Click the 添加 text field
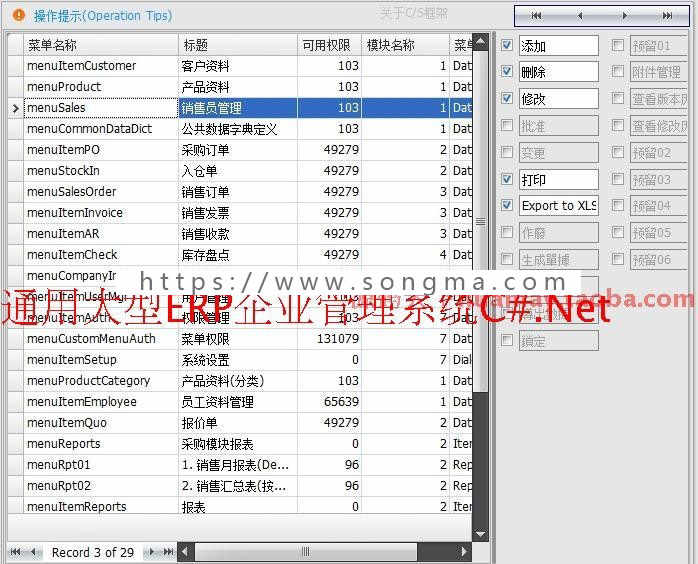 (x=559, y=46)
